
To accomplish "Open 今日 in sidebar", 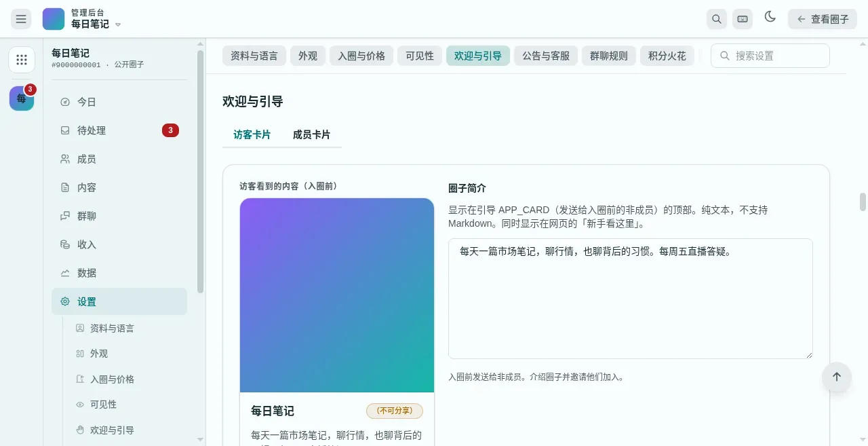I will pyautogui.click(x=119, y=102).
